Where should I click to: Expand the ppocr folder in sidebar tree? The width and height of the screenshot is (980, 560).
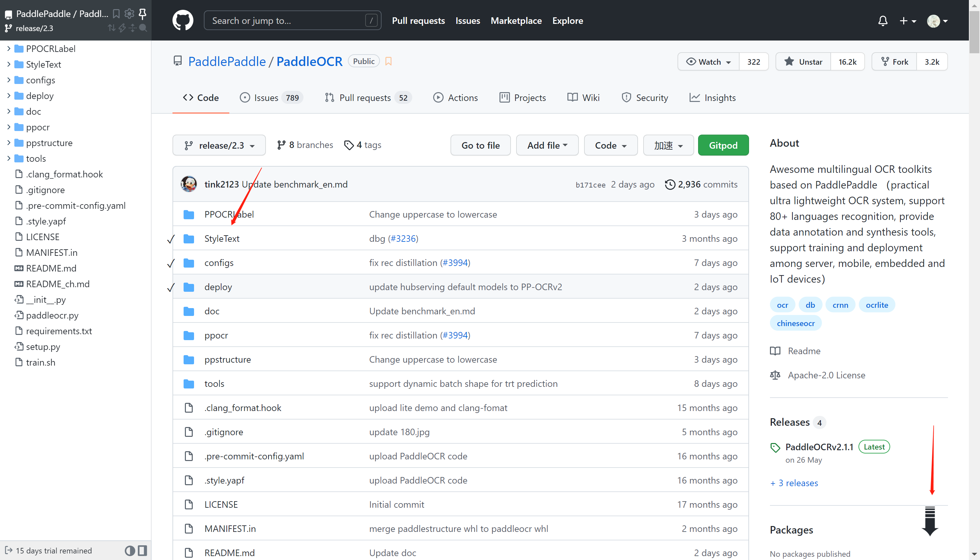[x=8, y=127]
